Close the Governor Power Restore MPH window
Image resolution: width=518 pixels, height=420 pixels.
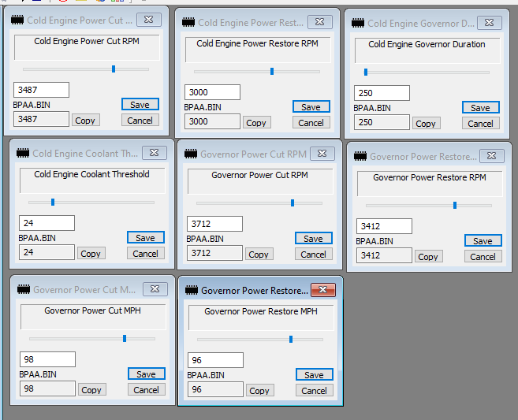point(323,290)
